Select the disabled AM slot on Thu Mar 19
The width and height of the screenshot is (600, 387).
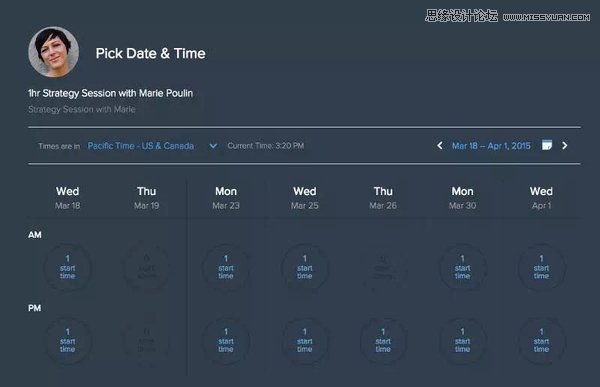(147, 267)
